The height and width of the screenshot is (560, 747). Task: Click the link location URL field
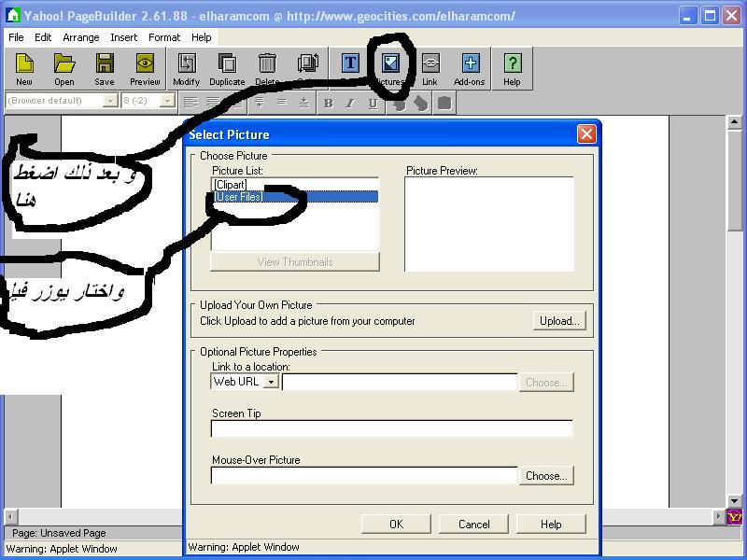click(400, 383)
